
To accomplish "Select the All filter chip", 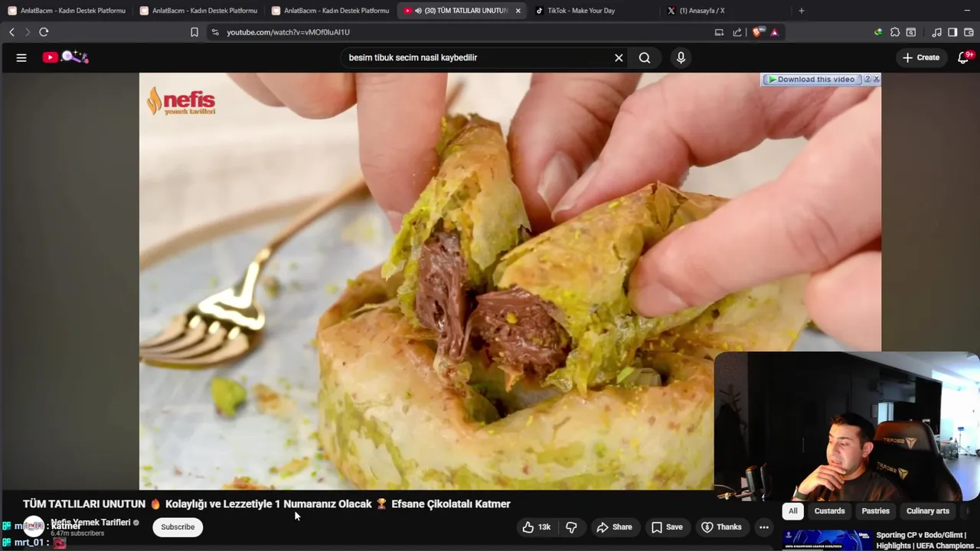I will click(x=793, y=511).
